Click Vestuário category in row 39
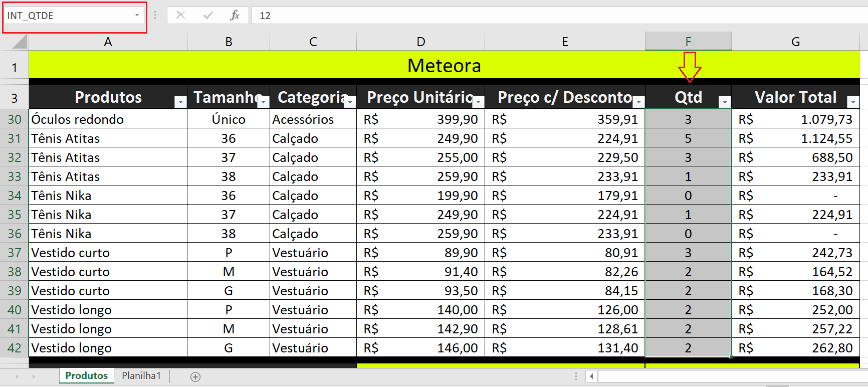Image resolution: width=868 pixels, height=387 pixels. [x=313, y=291]
